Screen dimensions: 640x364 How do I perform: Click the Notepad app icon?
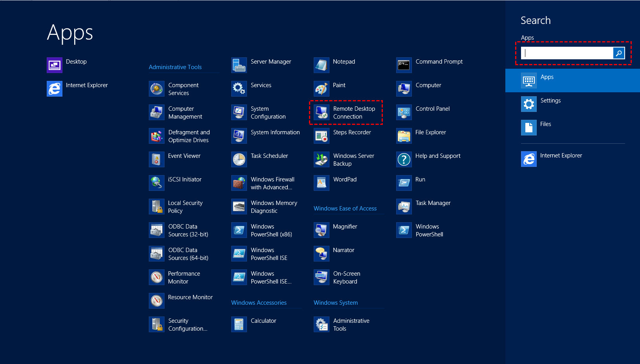tap(321, 65)
